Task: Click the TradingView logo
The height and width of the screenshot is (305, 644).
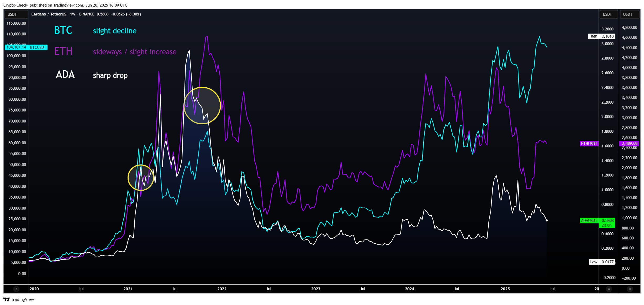Action: pos(19,299)
